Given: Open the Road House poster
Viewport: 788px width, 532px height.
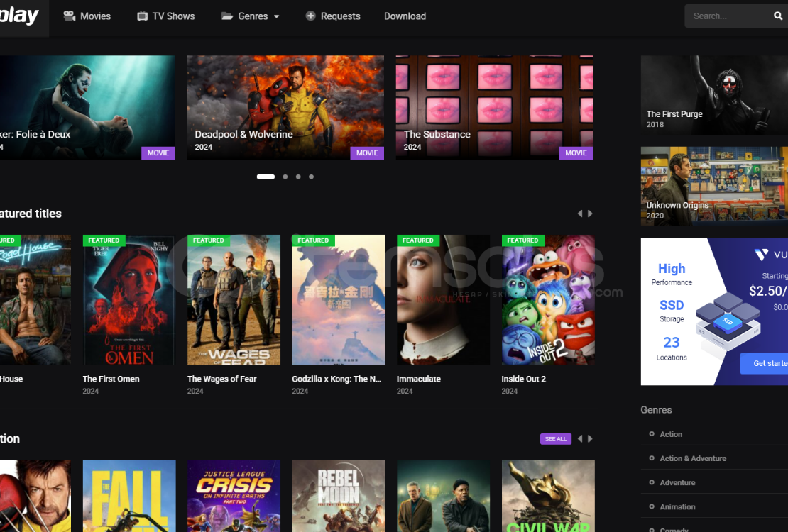Looking at the screenshot, I should [35, 300].
